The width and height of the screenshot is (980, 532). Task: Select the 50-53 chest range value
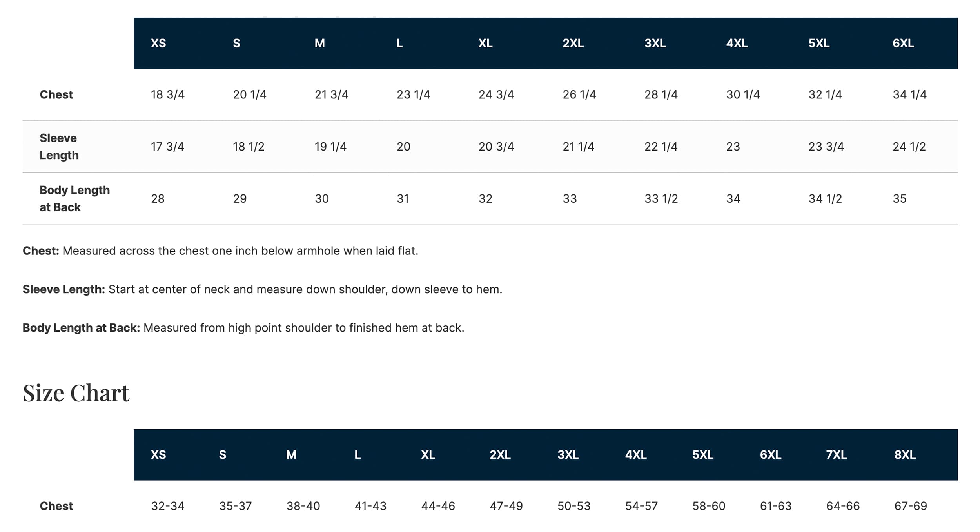pyautogui.click(x=574, y=506)
